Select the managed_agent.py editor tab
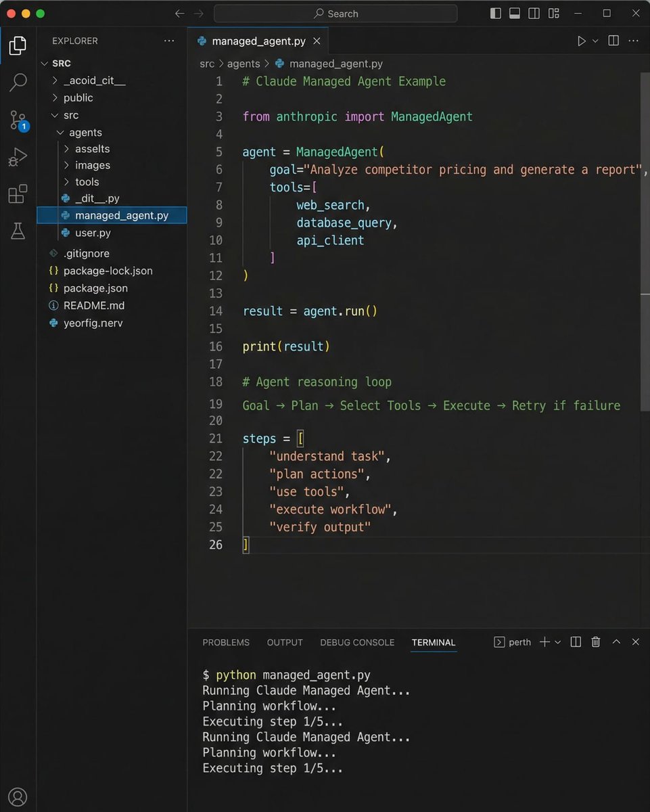Screen dimensions: 650x812 (258, 41)
